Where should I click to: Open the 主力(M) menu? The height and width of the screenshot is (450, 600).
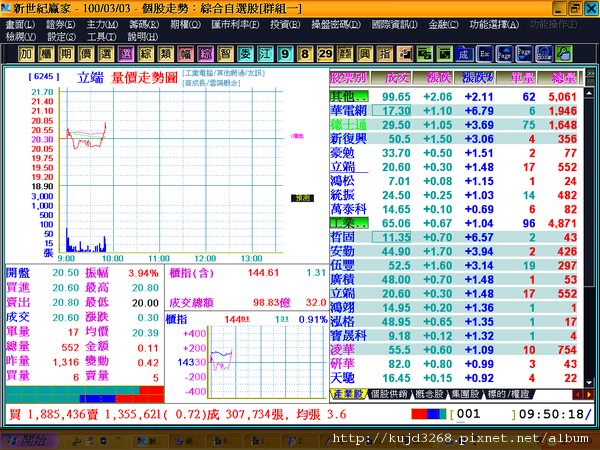click(x=102, y=24)
